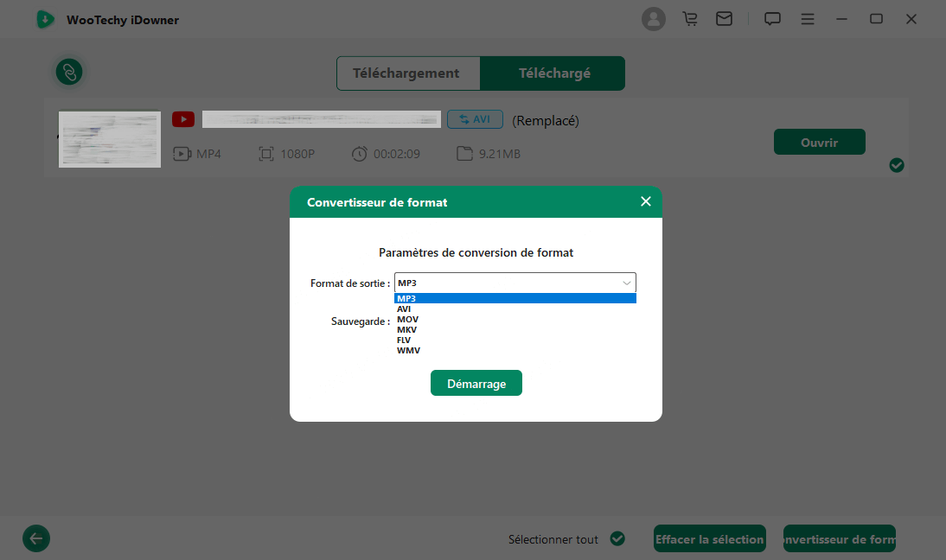Click the AVI conversion badge next to video title
The height and width of the screenshot is (560, 946).
pyautogui.click(x=475, y=119)
